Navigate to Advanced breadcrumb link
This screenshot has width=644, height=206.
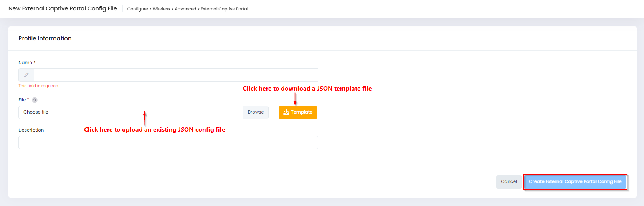185,9
